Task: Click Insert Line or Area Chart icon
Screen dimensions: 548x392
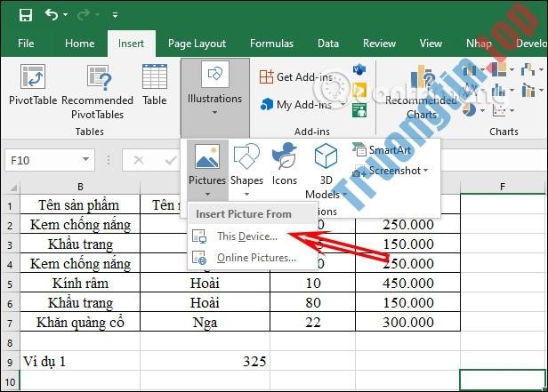Action: pyautogui.click(x=471, y=90)
